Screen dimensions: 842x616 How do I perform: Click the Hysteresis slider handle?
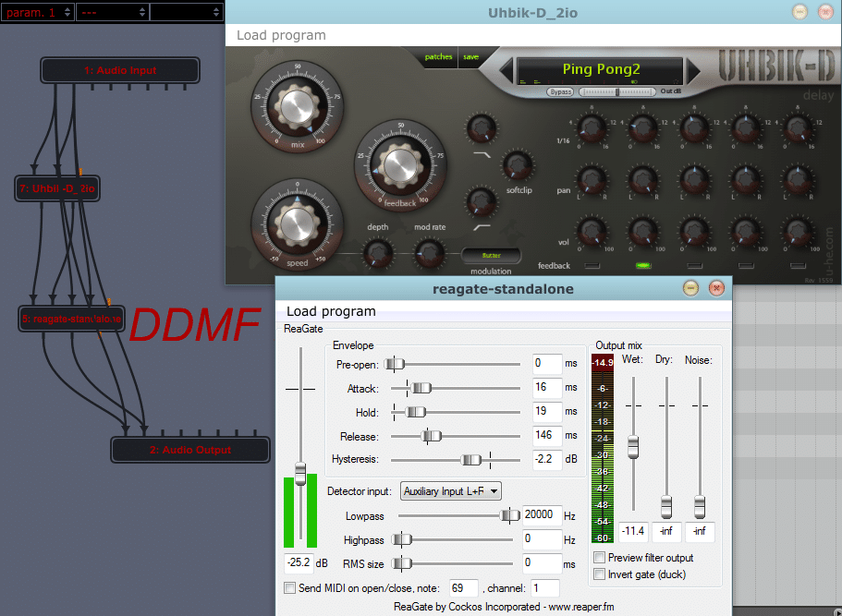pos(471,460)
